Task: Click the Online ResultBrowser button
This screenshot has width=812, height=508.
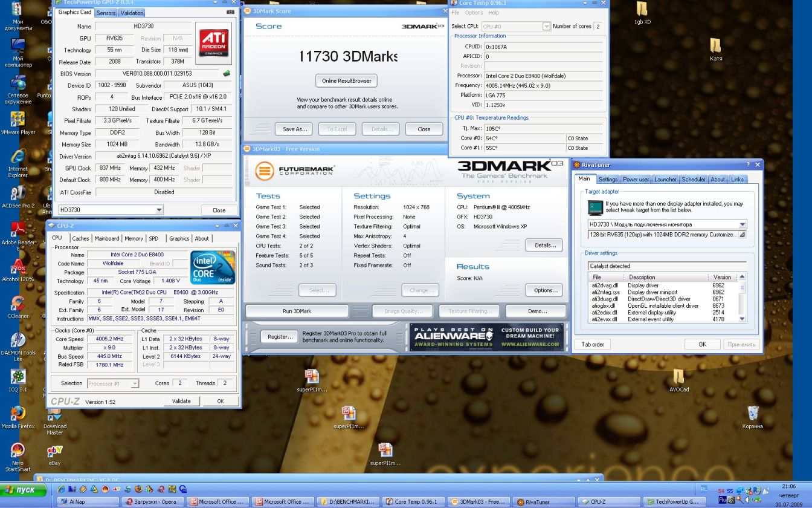Action: (347, 80)
